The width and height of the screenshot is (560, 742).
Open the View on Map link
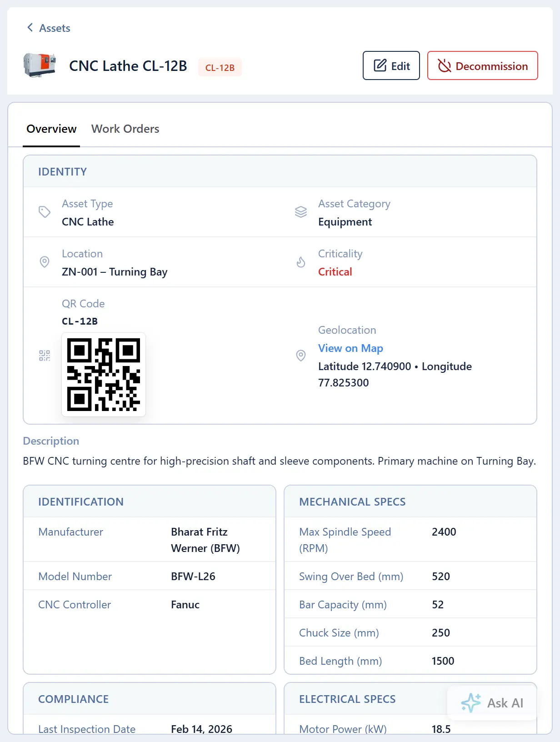[x=350, y=348]
